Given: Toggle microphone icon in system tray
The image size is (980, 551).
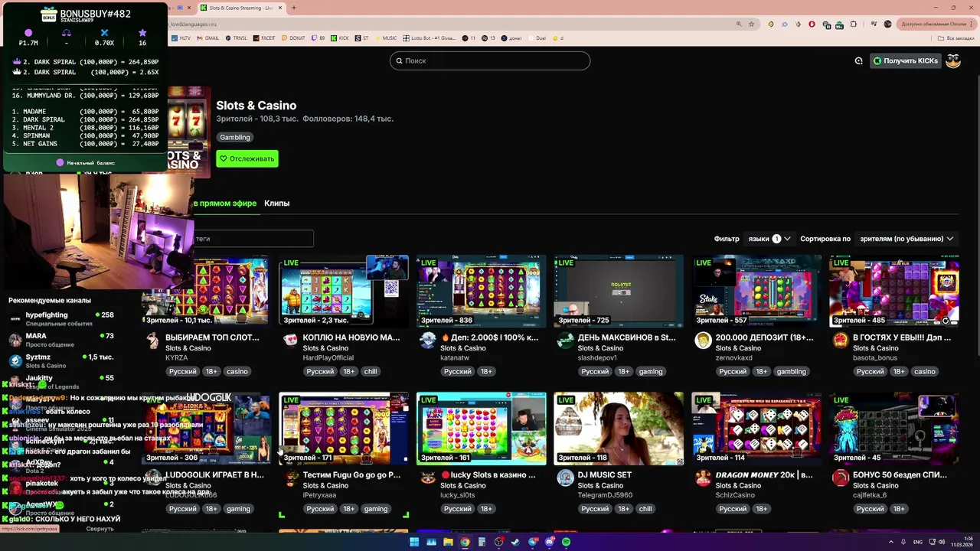Looking at the screenshot, I should click(904, 542).
